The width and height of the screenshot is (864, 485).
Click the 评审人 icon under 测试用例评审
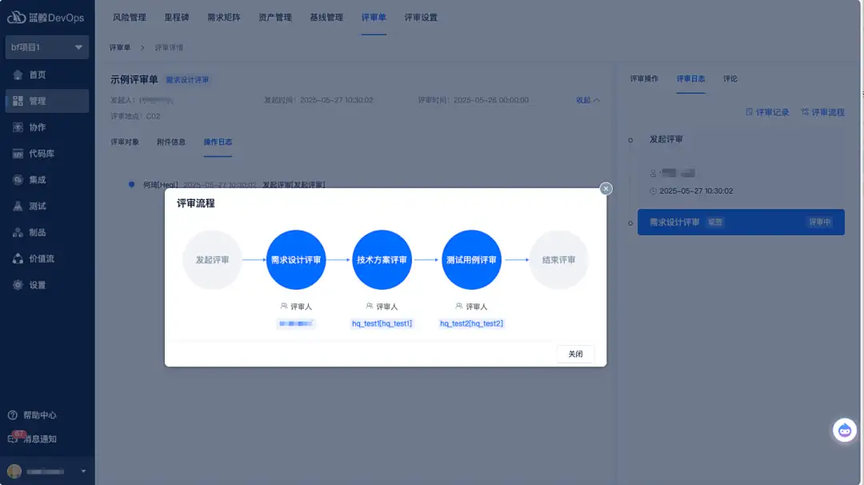458,306
